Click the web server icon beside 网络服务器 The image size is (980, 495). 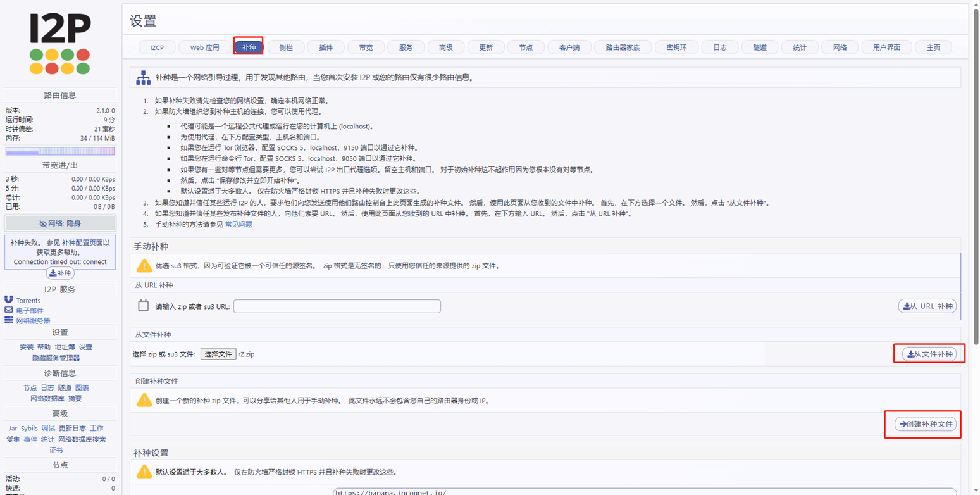[x=8, y=320]
